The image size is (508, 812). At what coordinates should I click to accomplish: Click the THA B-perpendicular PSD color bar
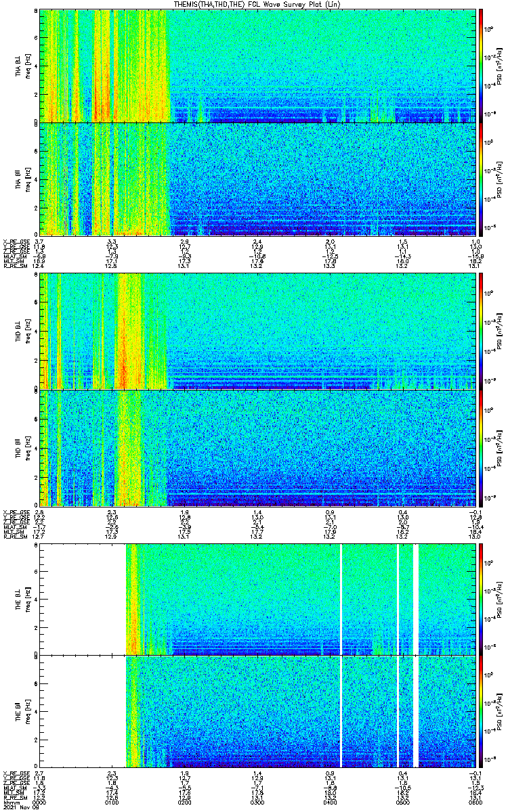coord(481,66)
